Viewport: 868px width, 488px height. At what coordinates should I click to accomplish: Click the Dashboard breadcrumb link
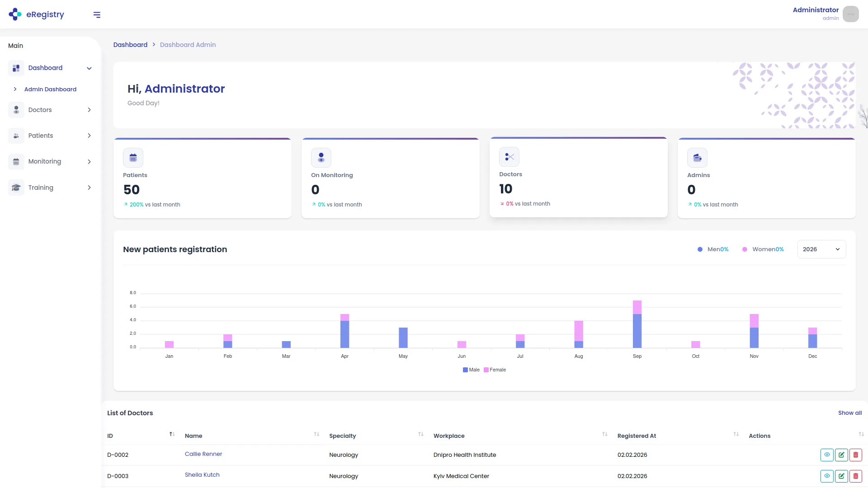[x=130, y=44]
